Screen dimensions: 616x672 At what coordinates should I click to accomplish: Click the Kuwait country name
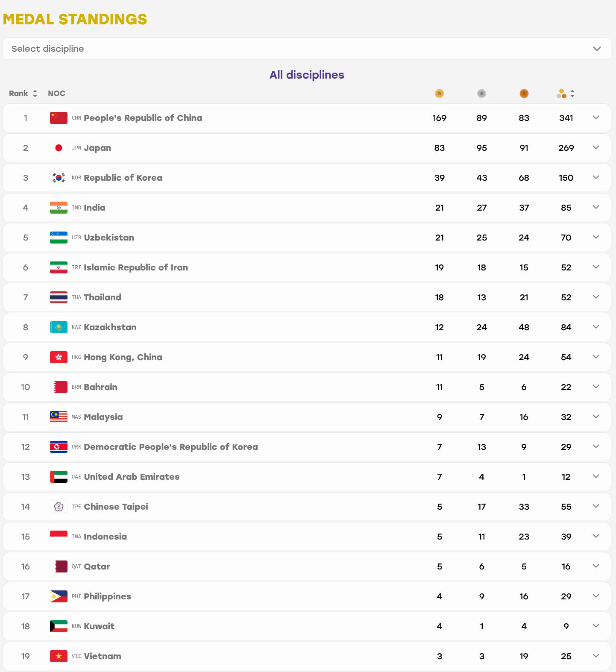(99, 626)
